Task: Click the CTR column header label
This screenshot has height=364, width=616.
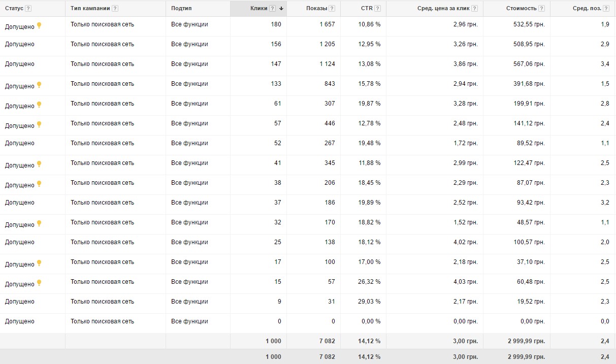Action: click(367, 9)
